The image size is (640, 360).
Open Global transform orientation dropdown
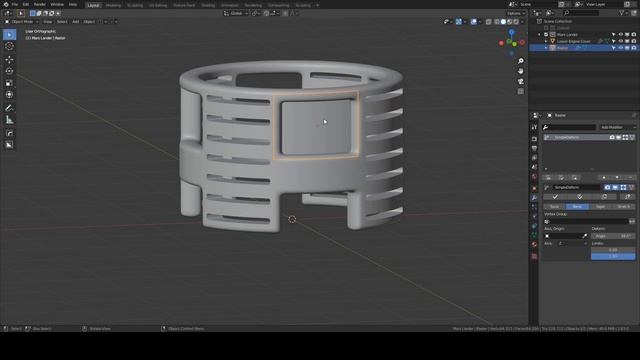(x=236, y=13)
